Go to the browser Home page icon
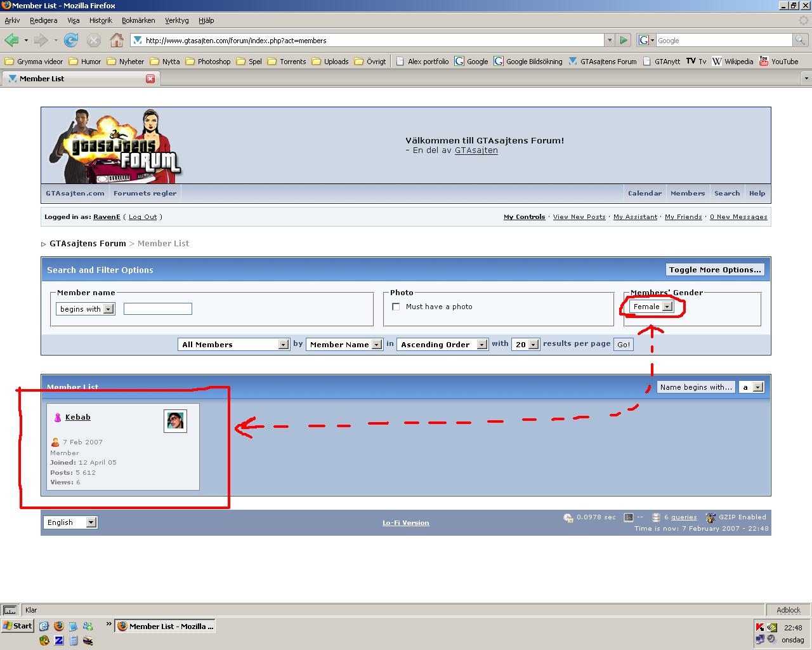The height and width of the screenshot is (650, 812). pyautogui.click(x=117, y=40)
